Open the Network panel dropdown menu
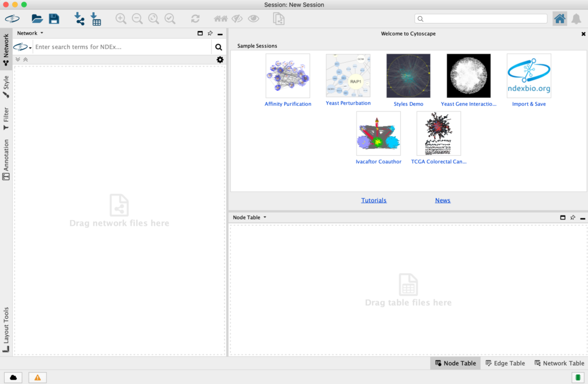The width and height of the screenshot is (588, 384). pyautogui.click(x=30, y=33)
